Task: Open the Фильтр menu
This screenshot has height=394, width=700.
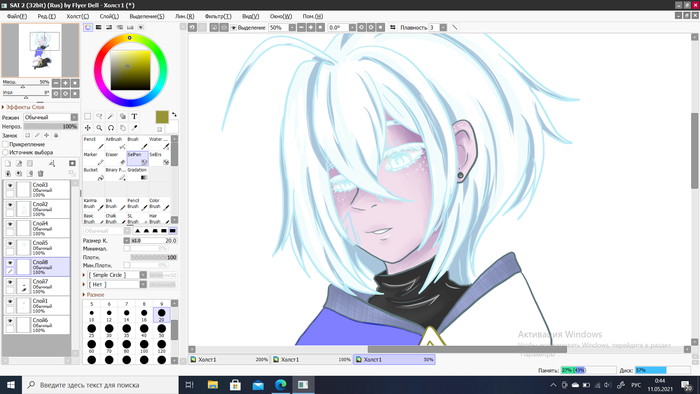Action: click(x=218, y=16)
